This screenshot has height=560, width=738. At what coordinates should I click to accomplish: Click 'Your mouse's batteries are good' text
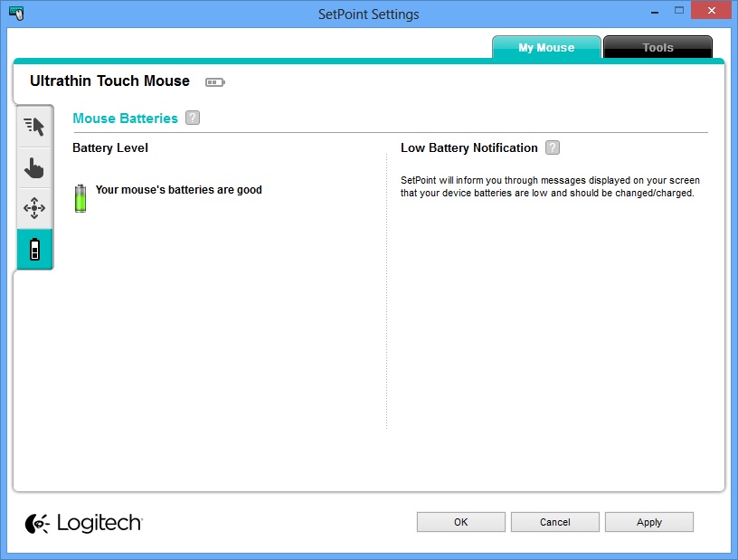179,190
